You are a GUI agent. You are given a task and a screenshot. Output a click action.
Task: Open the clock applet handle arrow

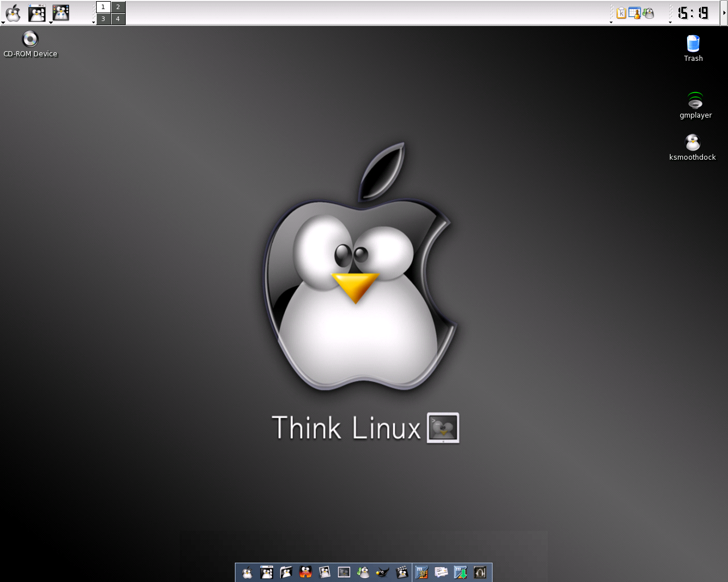(671, 23)
